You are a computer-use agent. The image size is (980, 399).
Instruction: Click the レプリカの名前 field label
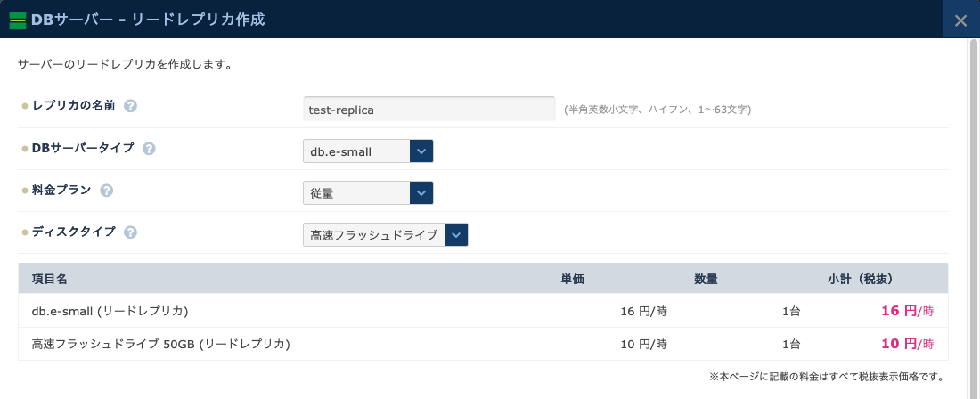pos(74,106)
